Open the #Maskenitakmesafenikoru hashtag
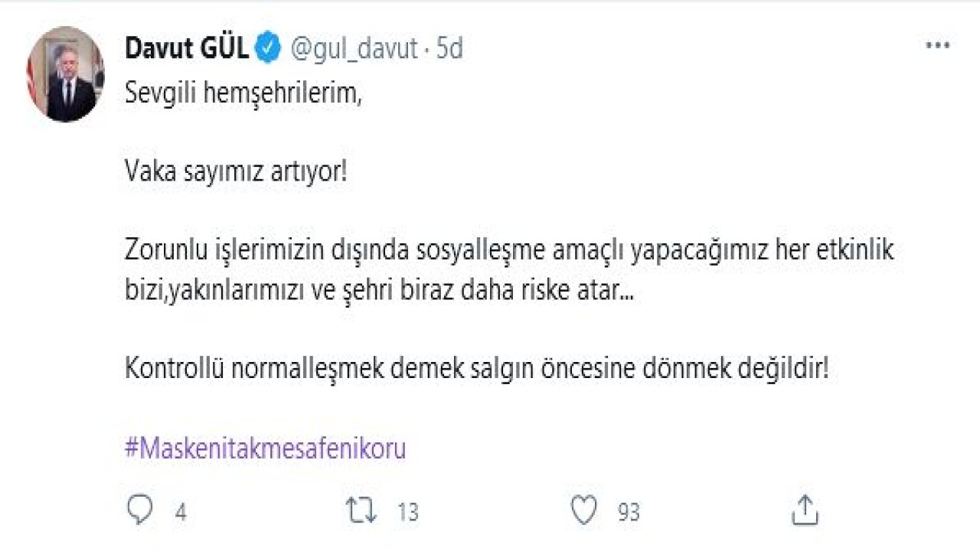 click(x=266, y=448)
